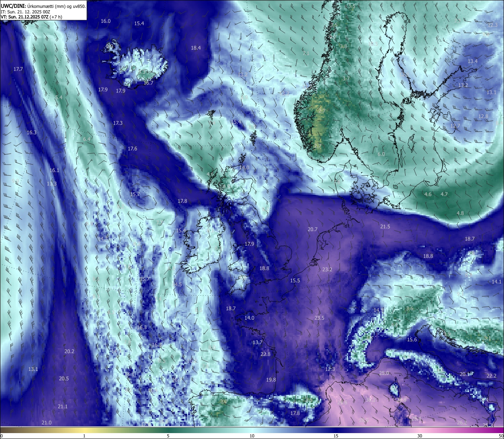Screen dimensions: 504x439
Task: Click the 26.2 value label
Action: [x=462, y=423]
